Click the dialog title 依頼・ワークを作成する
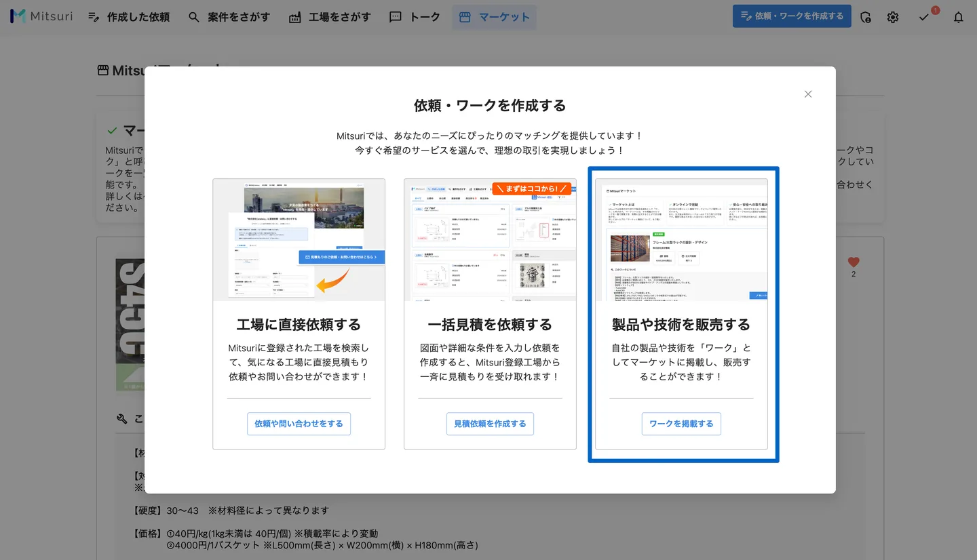Screen dimensions: 977x560 click(490, 106)
